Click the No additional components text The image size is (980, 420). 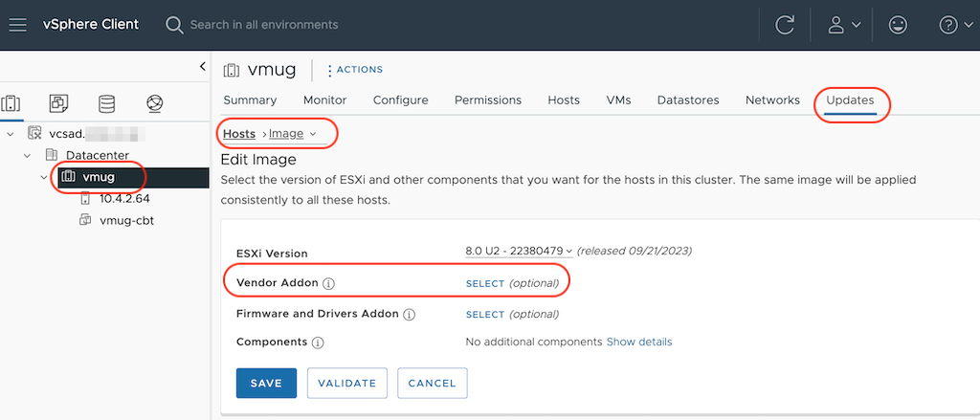coord(534,342)
